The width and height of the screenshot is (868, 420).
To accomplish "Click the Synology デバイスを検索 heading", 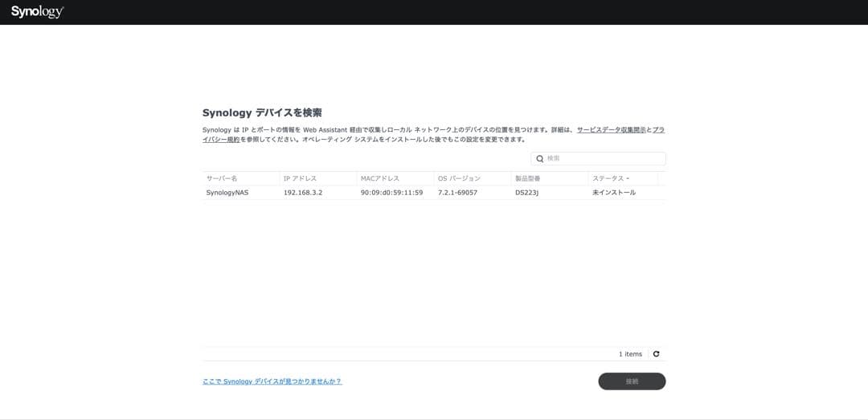I will (262, 113).
